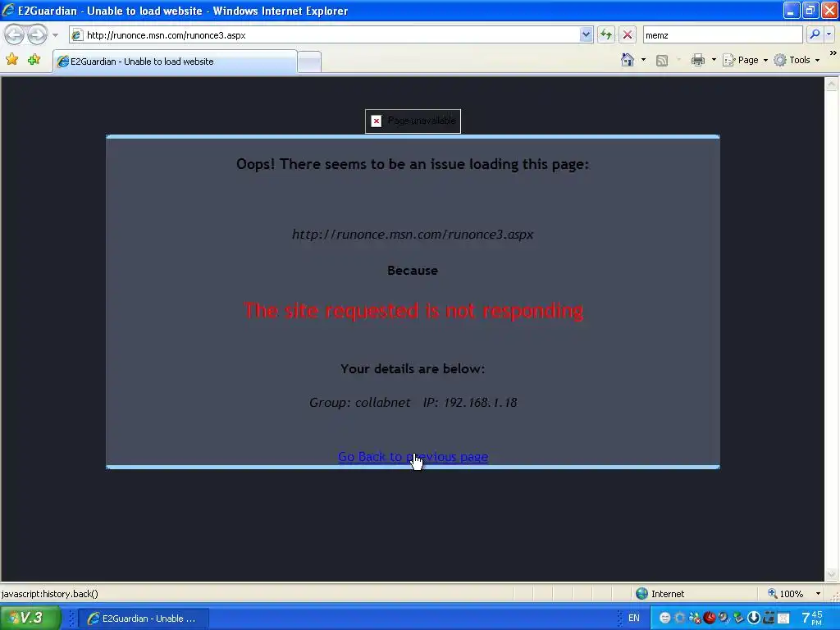Click the 7:45 PM taskbar clock

[813, 618]
